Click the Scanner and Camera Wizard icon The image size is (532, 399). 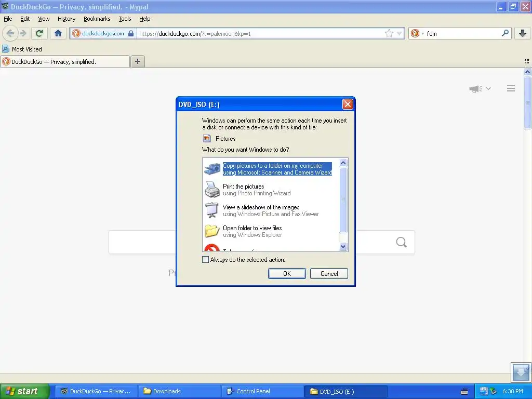[x=212, y=169]
